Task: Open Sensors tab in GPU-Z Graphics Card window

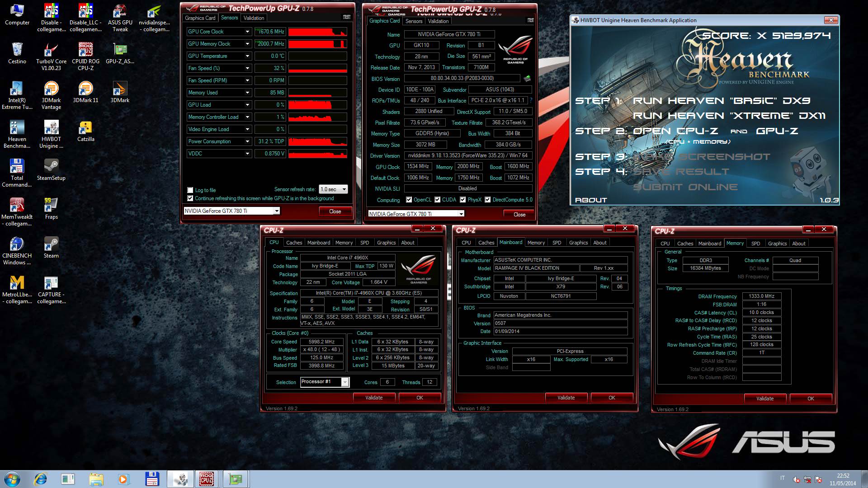Action: (414, 21)
